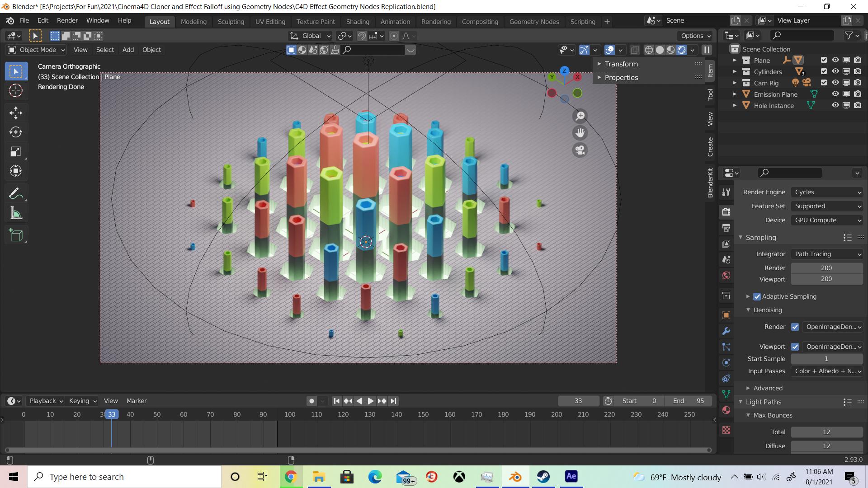The image size is (868, 488).
Task: Open the Render Engine dropdown
Action: click(x=826, y=192)
